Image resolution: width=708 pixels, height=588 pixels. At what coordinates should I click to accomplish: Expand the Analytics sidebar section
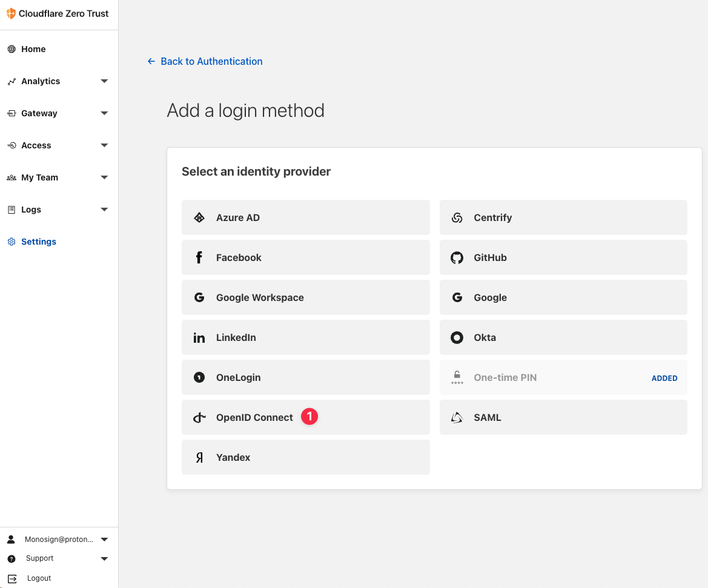point(104,81)
